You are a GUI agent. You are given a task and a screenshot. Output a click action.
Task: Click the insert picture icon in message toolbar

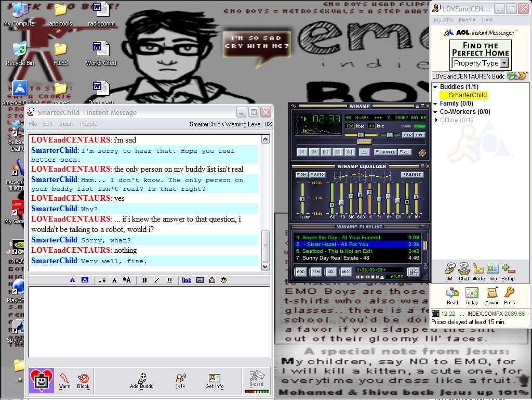[200, 280]
